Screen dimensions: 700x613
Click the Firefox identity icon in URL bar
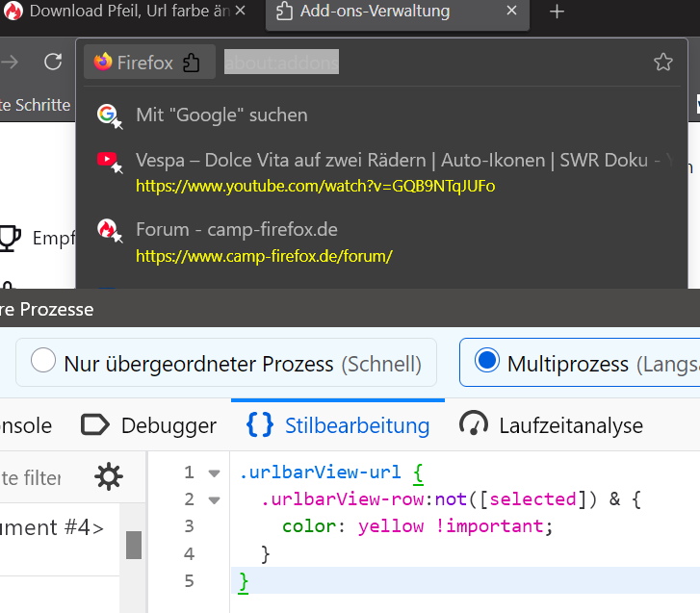pyautogui.click(x=104, y=63)
